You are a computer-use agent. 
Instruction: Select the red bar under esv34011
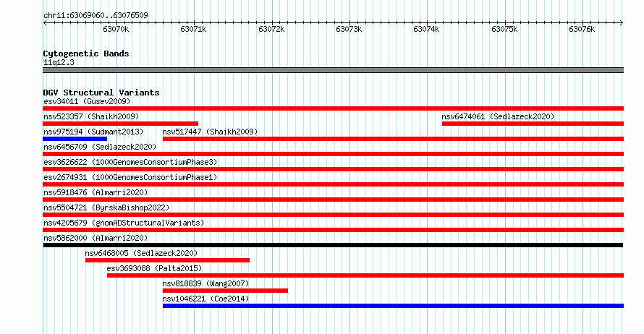[333, 108]
